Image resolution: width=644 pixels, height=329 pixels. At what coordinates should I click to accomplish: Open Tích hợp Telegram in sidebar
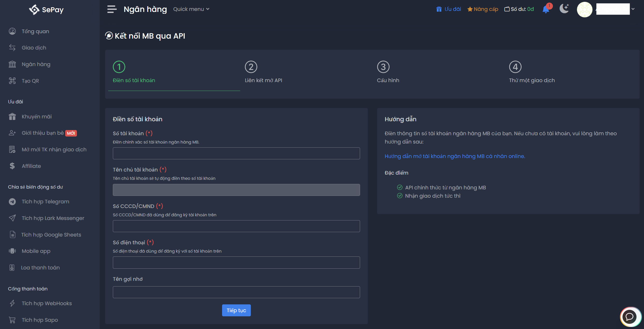click(x=45, y=202)
